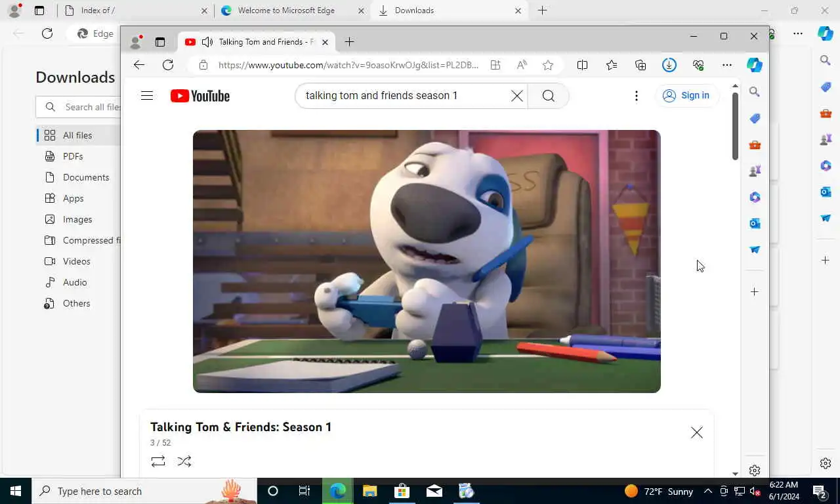Filter downloads by PDFs

[x=73, y=156]
